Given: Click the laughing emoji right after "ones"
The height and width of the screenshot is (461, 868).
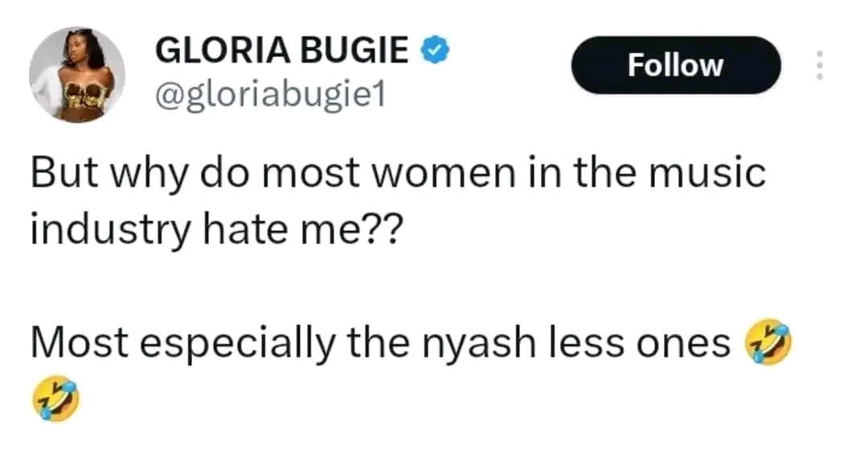Looking at the screenshot, I should (x=768, y=344).
